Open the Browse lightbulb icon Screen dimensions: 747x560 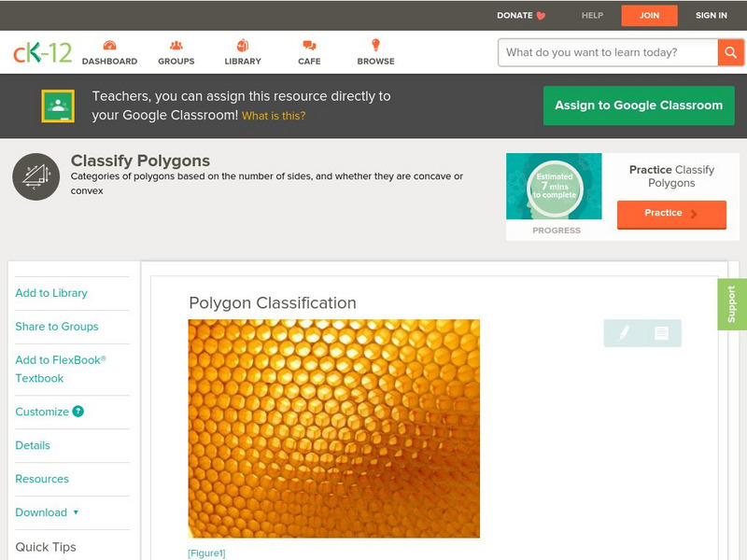(x=375, y=45)
